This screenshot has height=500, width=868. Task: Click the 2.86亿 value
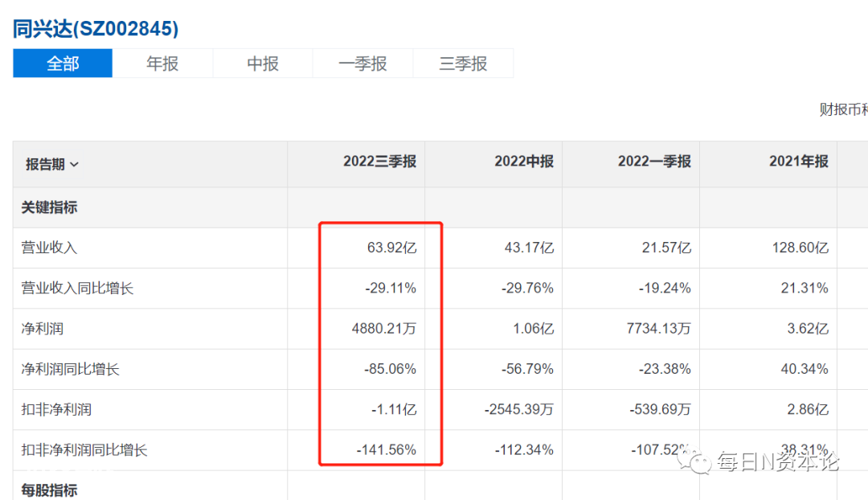tap(808, 409)
